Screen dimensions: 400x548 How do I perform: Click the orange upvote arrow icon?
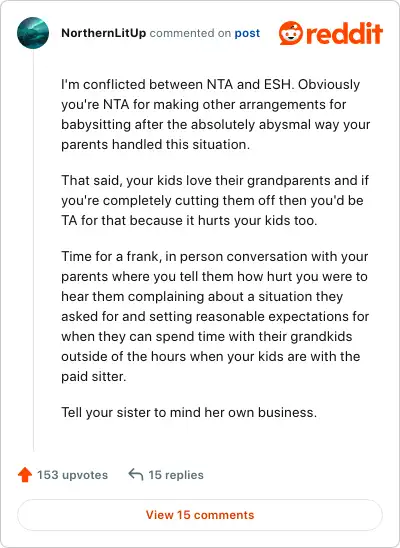point(24,475)
